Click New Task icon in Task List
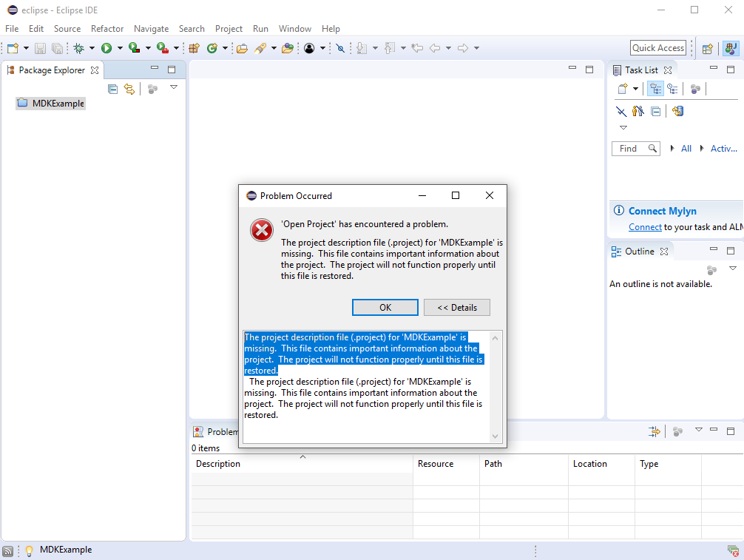 [623, 89]
